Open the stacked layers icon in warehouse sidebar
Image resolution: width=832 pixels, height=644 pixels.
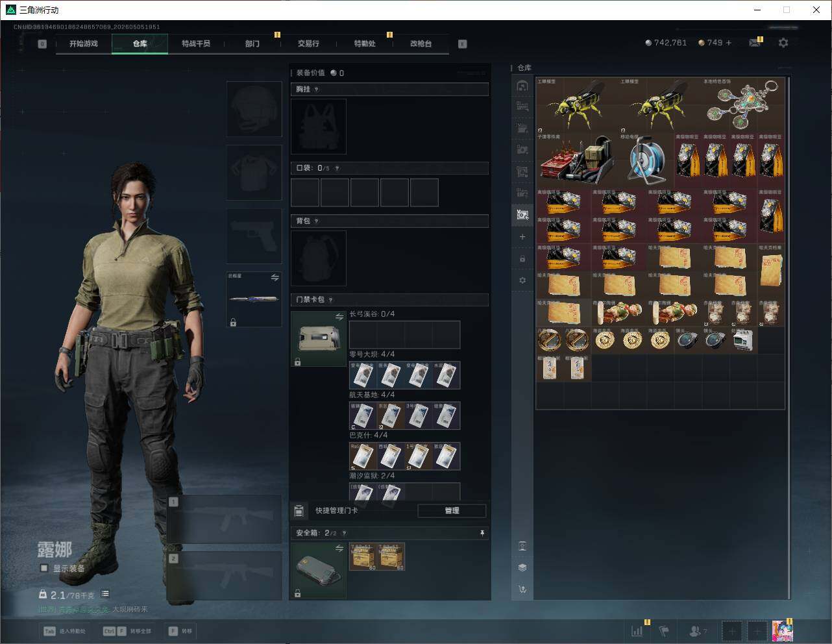[x=522, y=567]
